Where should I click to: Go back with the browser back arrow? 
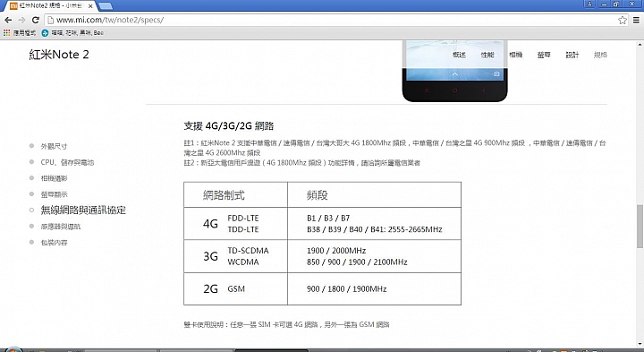(x=8, y=20)
